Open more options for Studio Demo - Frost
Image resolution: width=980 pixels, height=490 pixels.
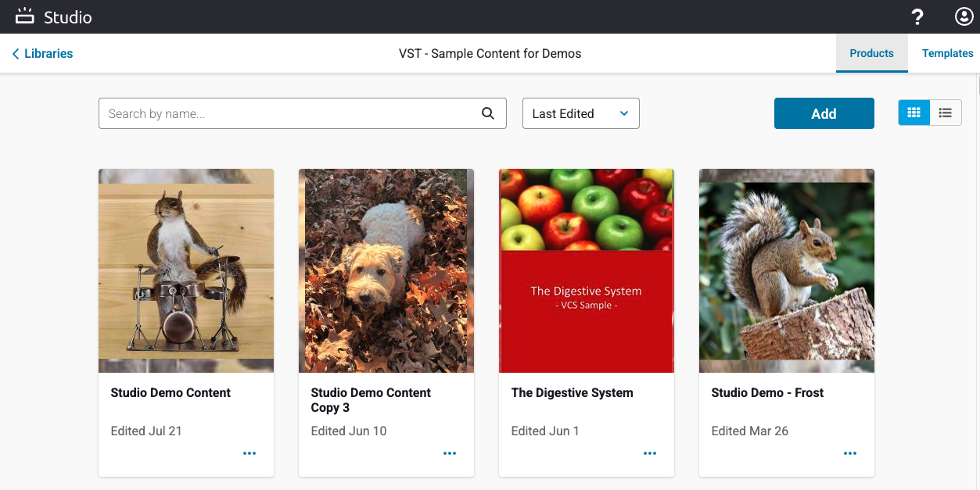click(x=850, y=453)
